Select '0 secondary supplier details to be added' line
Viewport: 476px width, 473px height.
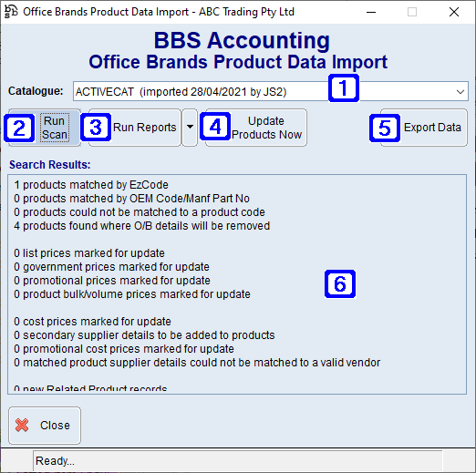(x=144, y=335)
